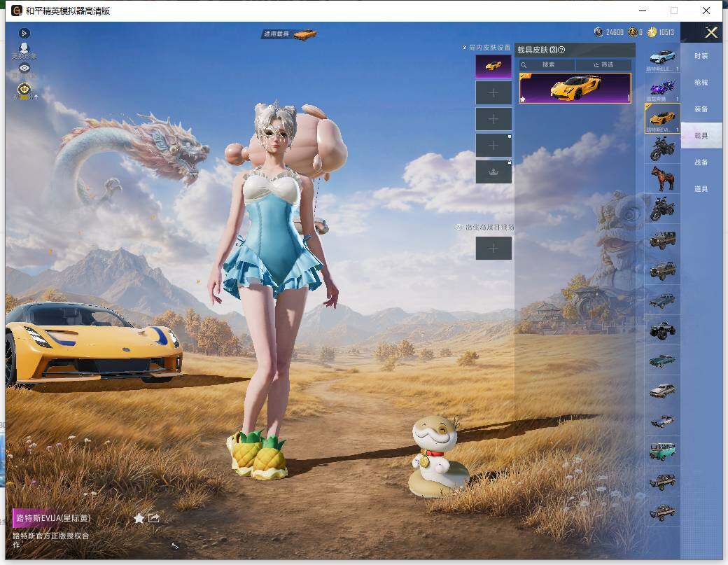Click the emulator logo in title bar
This screenshot has height=565, width=728.
point(17,11)
